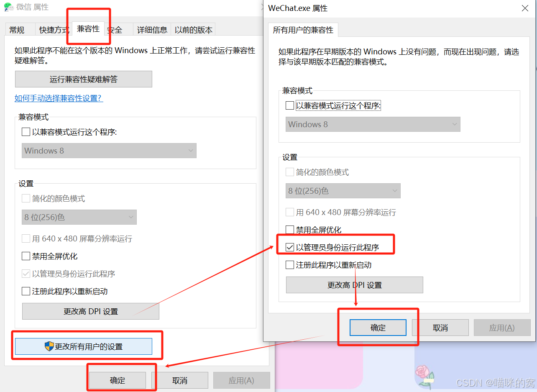Enable 以兼容模式运行这个程序 in WeChat.exe 属性

pos(290,106)
